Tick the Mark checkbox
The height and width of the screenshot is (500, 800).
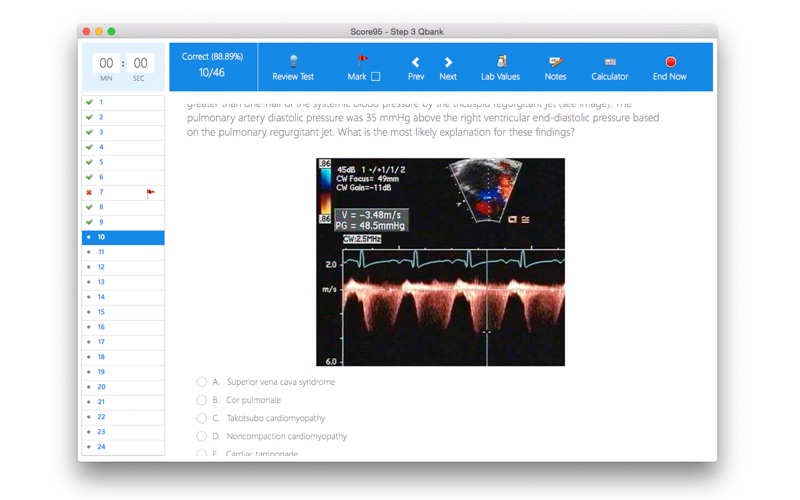pyautogui.click(x=376, y=77)
